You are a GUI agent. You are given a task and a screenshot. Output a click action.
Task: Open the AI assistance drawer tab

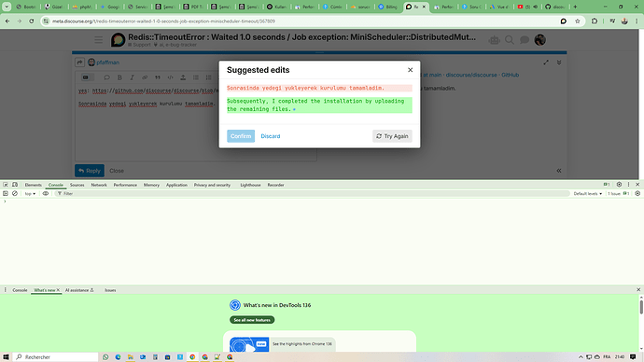79,290
